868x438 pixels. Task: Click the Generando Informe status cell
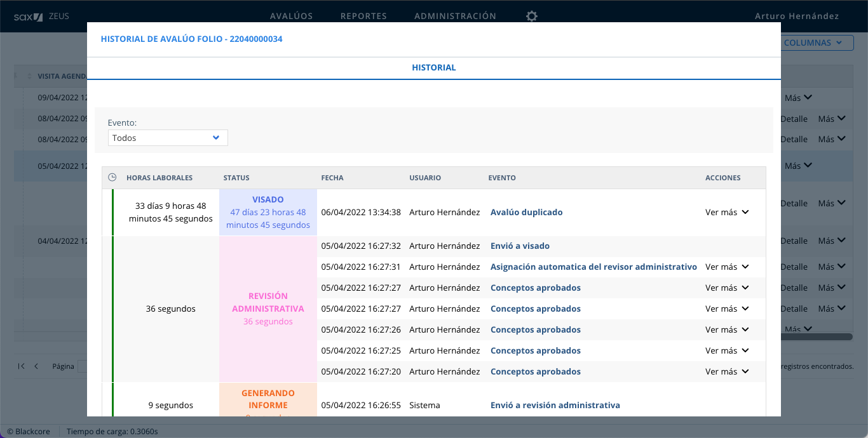(268, 400)
